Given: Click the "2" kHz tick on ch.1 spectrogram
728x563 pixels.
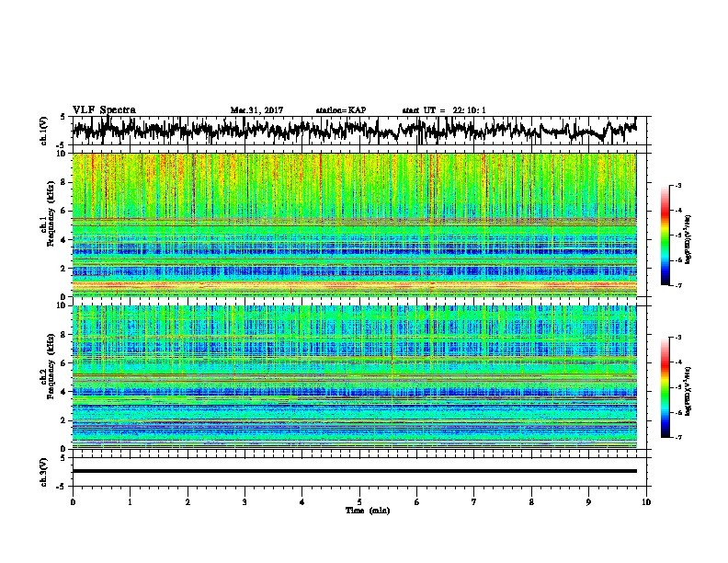Looking at the screenshot, I should pyautogui.click(x=64, y=268).
